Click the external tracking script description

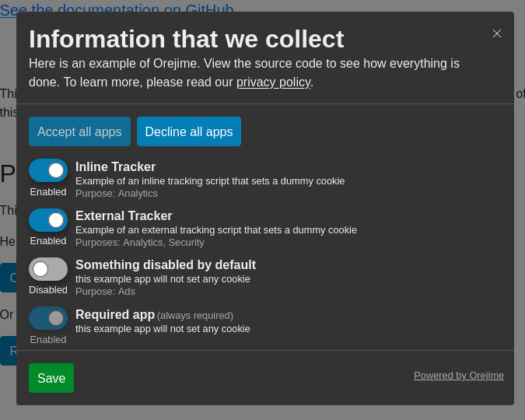click(216, 230)
